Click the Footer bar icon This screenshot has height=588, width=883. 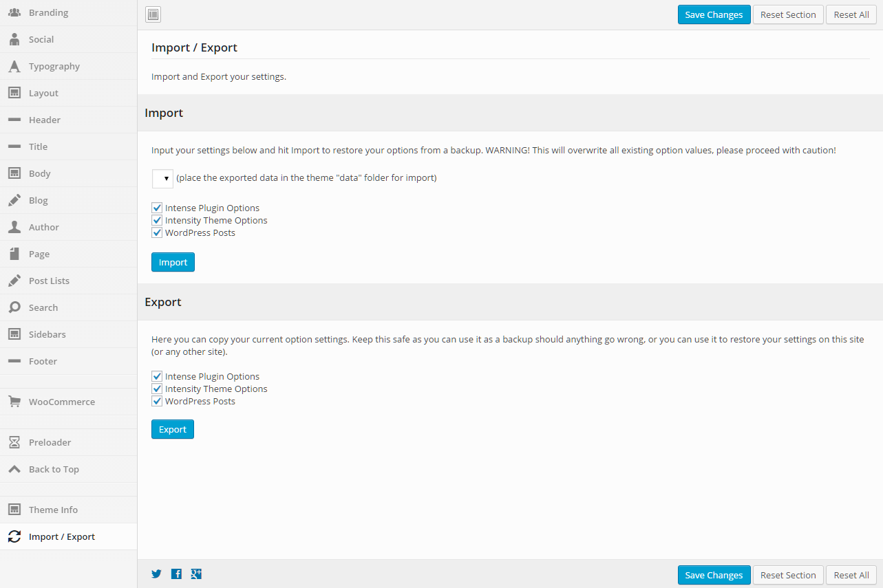(14, 361)
